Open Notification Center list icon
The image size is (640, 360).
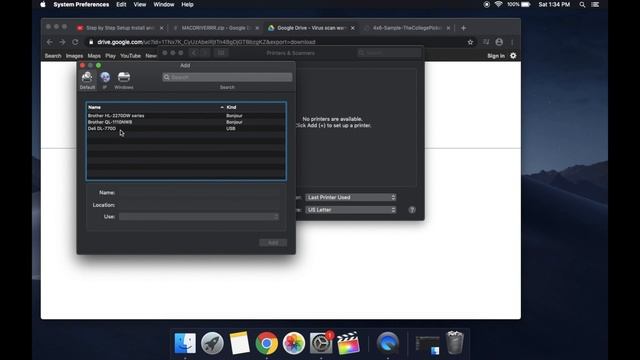pos(596,4)
